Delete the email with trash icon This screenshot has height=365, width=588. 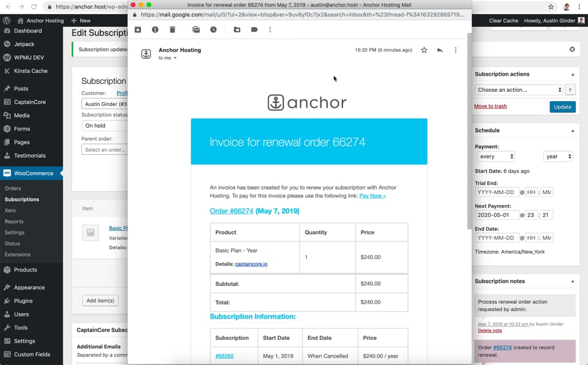[x=173, y=29]
